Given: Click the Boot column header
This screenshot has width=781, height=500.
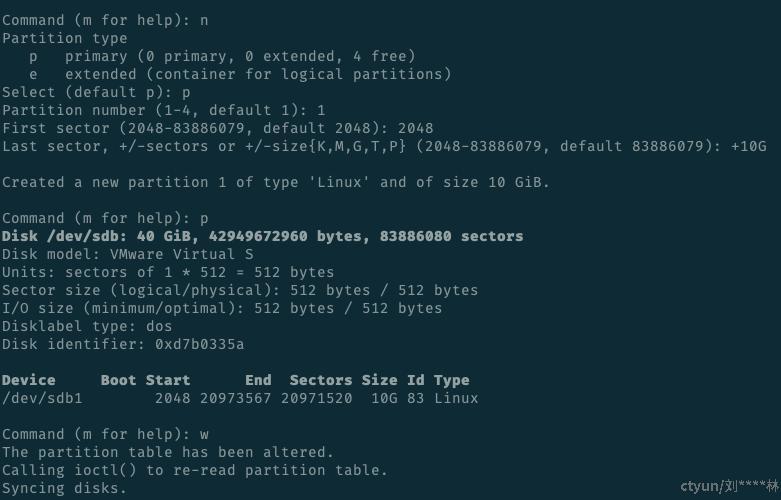Looking at the screenshot, I should pos(119,380).
